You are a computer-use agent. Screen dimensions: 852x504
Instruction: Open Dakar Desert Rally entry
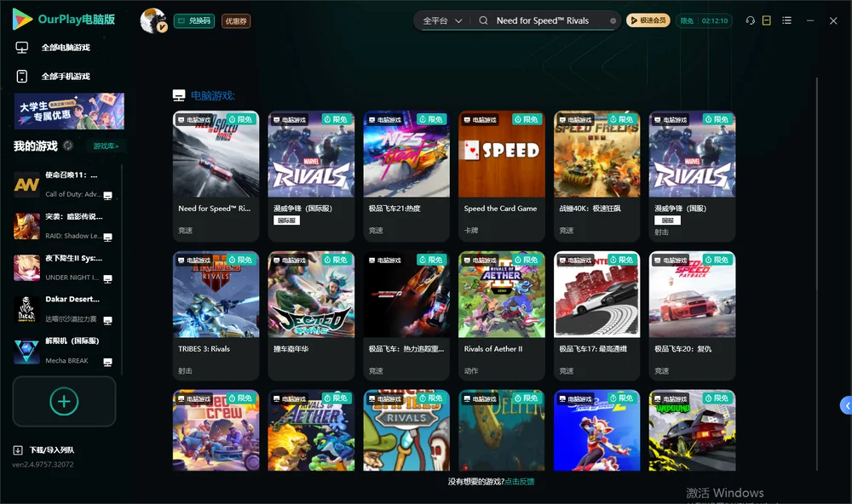pos(64,309)
